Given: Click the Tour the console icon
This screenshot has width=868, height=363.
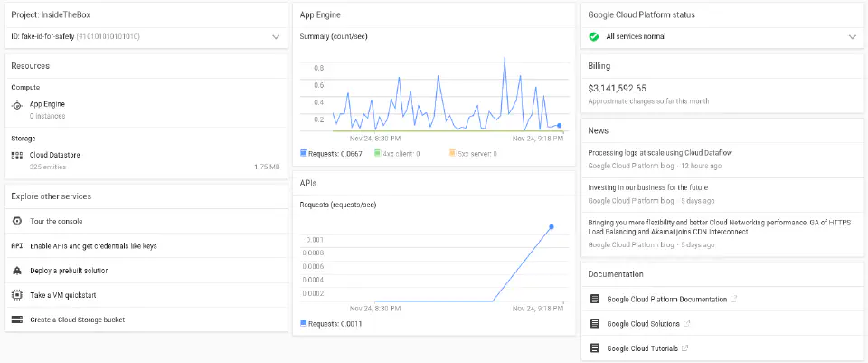Looking at the screenshot, I should pos(17,222).
